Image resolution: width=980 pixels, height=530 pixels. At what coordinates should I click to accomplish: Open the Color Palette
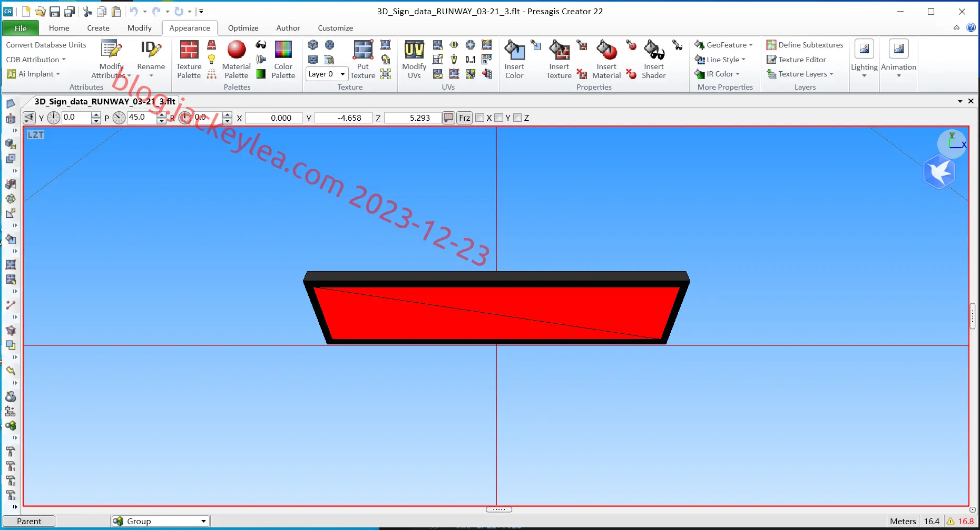point(283,60)
